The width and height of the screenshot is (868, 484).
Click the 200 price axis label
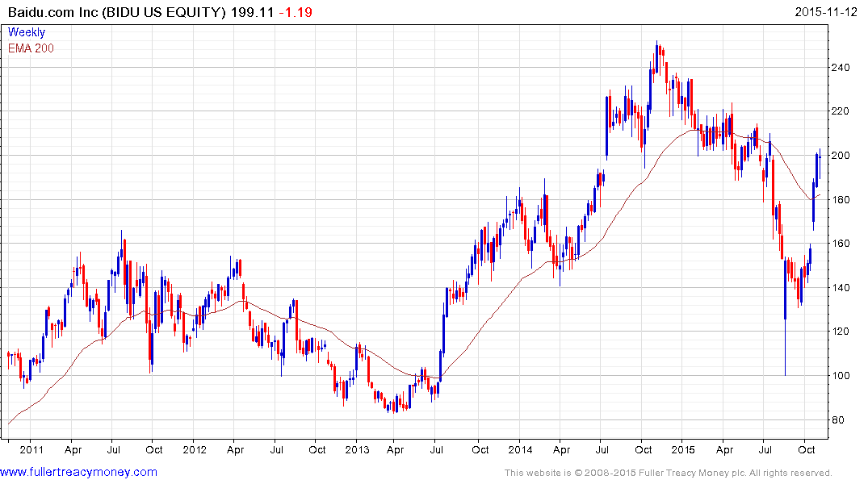(840, 156)
